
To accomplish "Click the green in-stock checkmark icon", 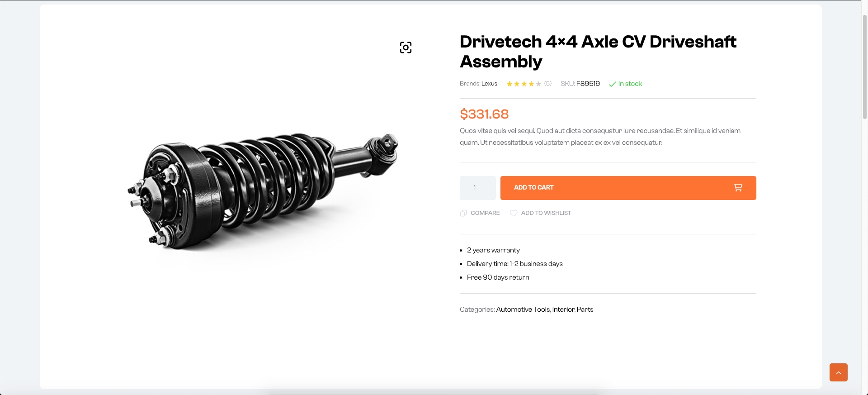I will [x=613, y=84].
